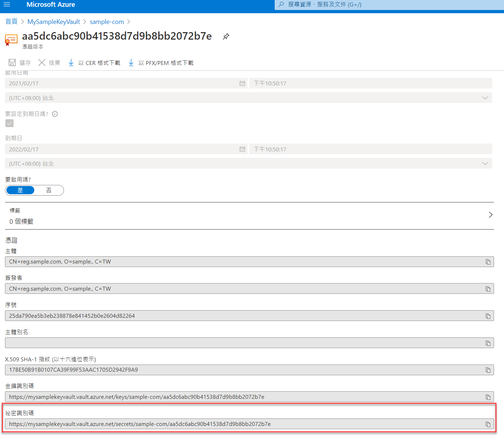Click Microsoft Azure portal title
The height and width of the screenshot is (437, 504).
coord(51,5)
